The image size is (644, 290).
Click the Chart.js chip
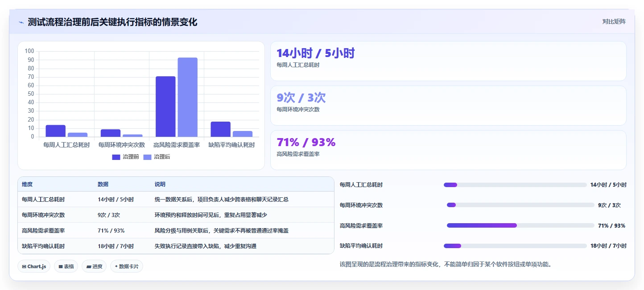[x=34, y=266]
